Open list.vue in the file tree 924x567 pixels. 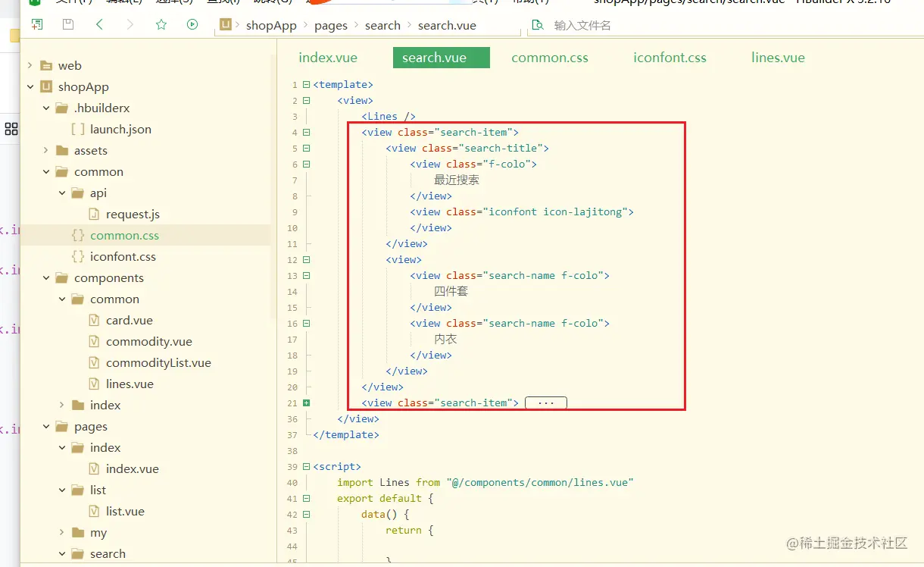point(125,511)
